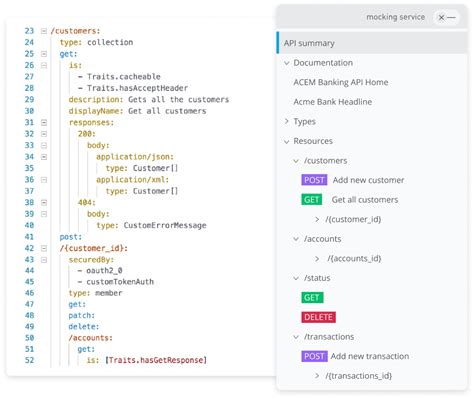Fold line 23 /customers block
This screenshot has height=399, width=474.
click(44, 31)
